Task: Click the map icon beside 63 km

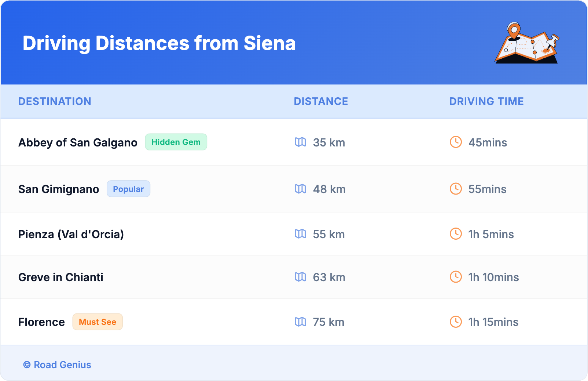Action: pyautogui.click(x=300, y=277)
